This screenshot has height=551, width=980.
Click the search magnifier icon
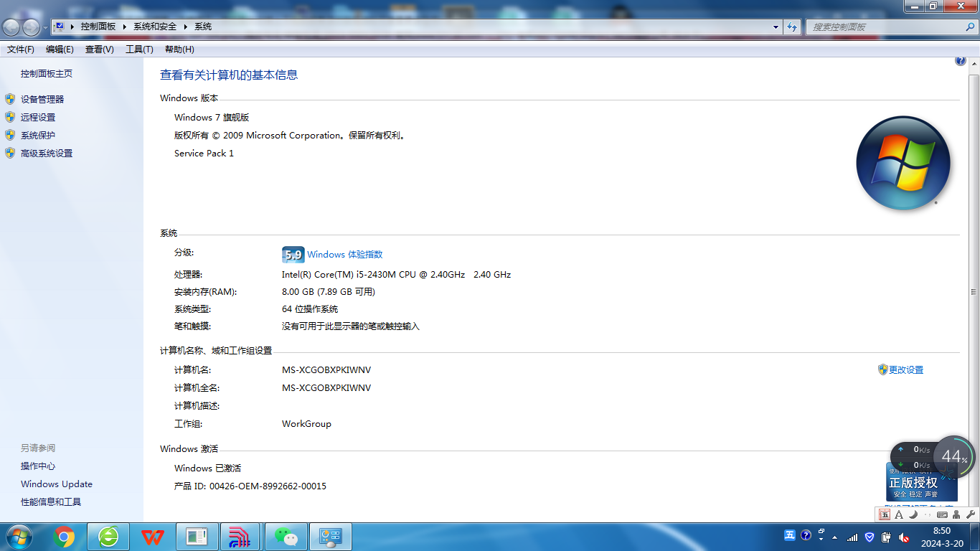971,27
